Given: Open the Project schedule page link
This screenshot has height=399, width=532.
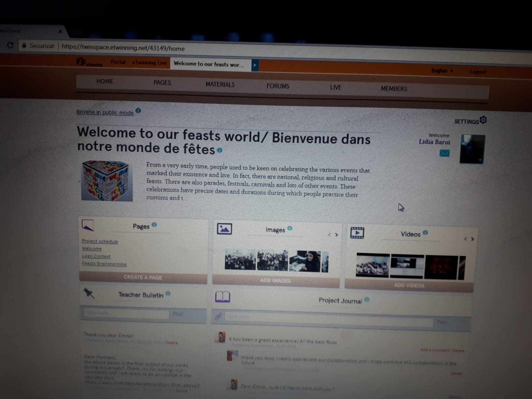Looking at the screenshot, I should (x=100, y=241).
